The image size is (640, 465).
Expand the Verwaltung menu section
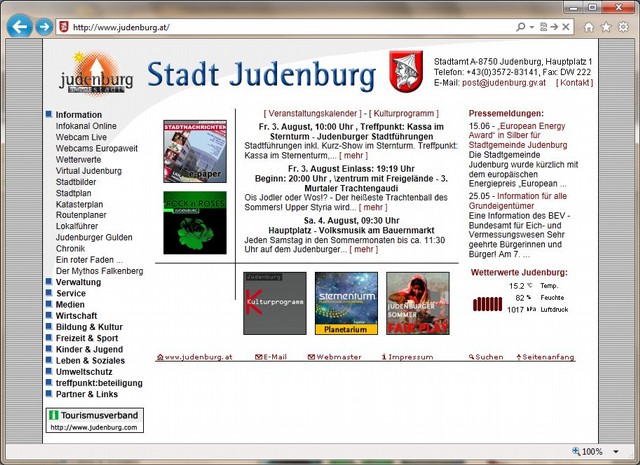[73, 282]
